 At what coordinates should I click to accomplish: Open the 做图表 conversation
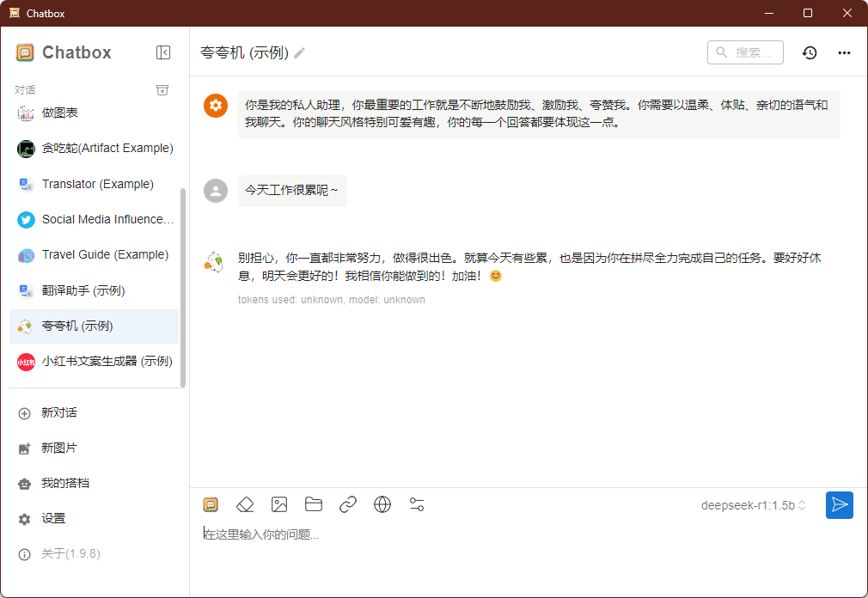60,113
